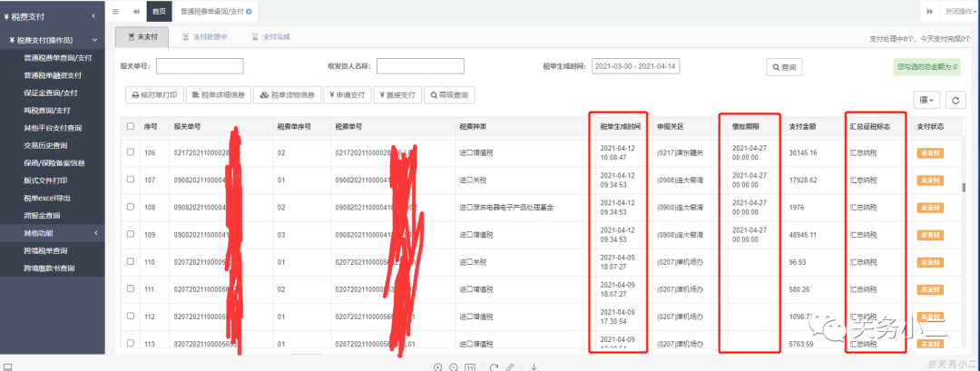
Task: Open 保证金查询/支付 in the sidebar
Action: 50,93
